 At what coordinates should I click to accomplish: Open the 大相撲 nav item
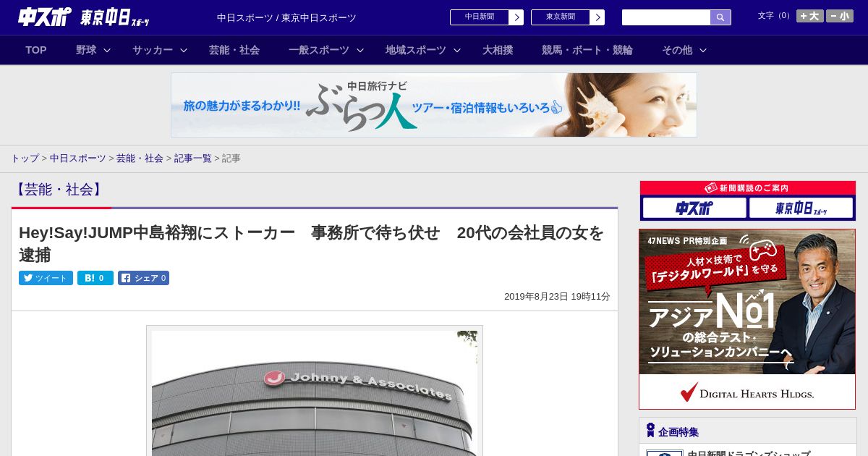click(498, 50)
